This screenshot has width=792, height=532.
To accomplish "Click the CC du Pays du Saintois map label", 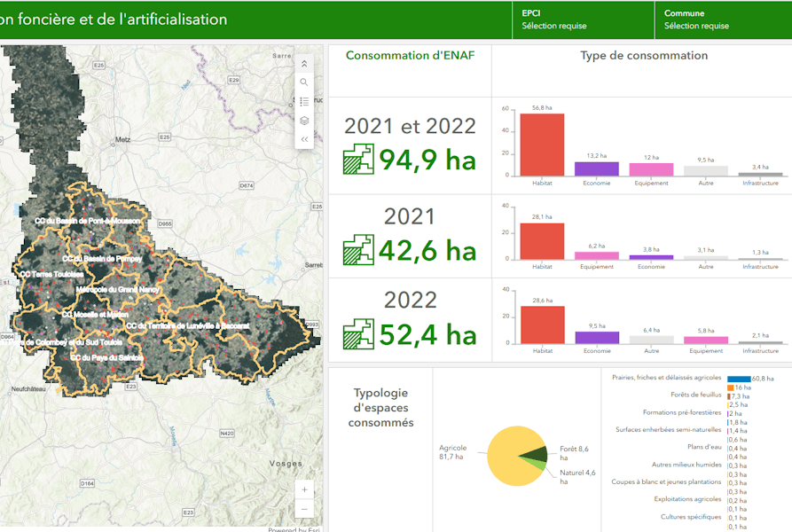I will point(106,358).
